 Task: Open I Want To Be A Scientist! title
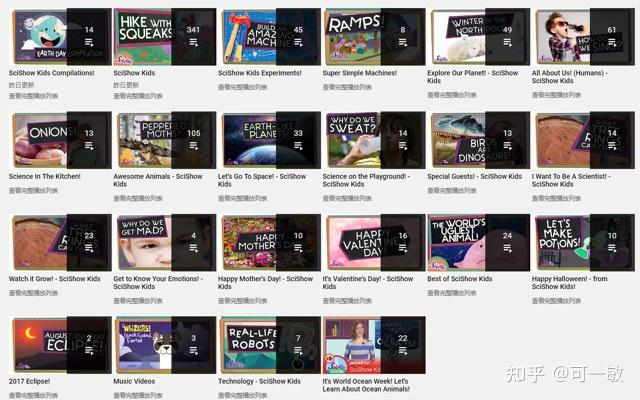tap(571, 180)
